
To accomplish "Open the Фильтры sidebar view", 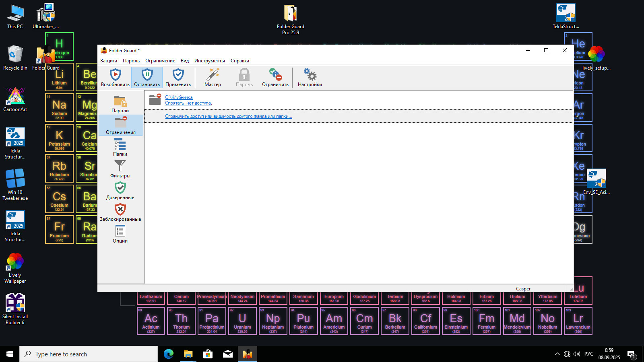I will [x=120, y=169].
